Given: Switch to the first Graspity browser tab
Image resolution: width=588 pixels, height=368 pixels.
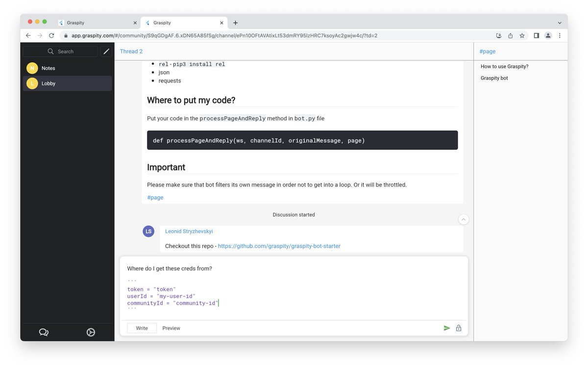Looking at the screenshot, I should tap(98, 23).
